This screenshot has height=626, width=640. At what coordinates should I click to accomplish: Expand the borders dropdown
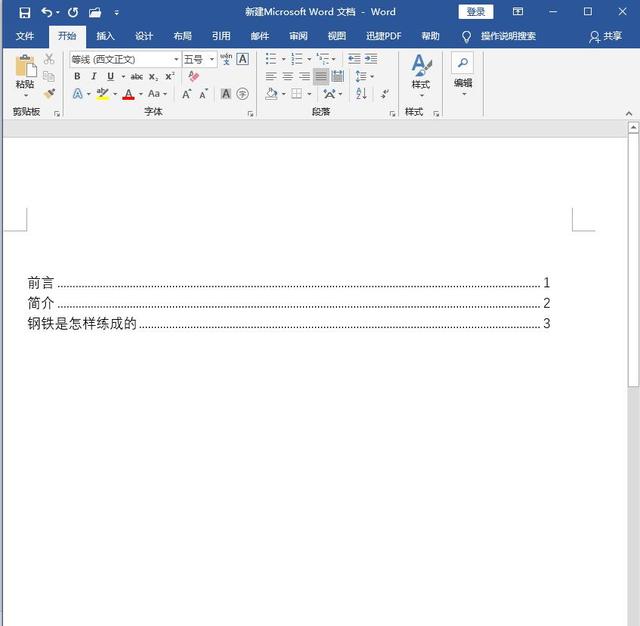(x=309, y=94)
